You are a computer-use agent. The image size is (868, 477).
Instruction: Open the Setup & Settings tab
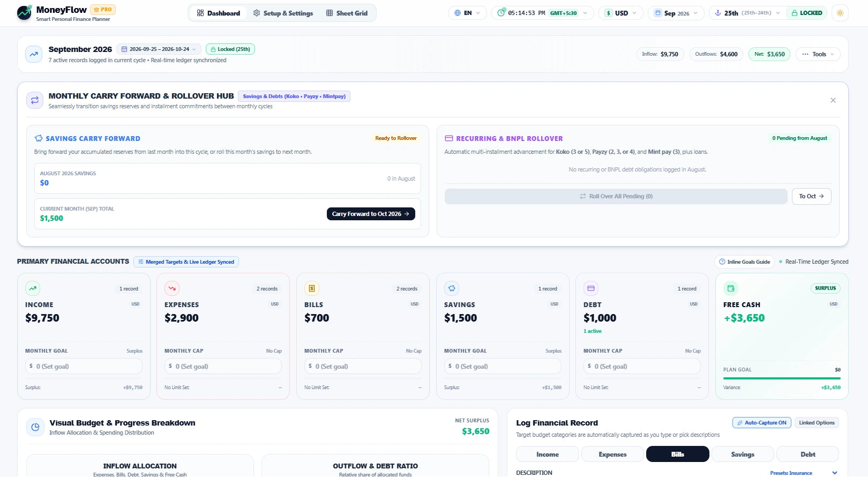point(283,13)
